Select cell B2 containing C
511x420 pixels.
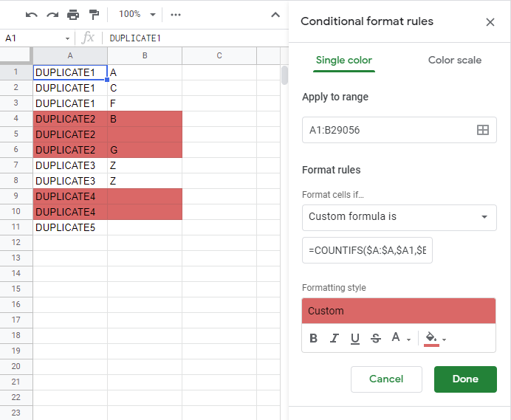pos(145,88)
